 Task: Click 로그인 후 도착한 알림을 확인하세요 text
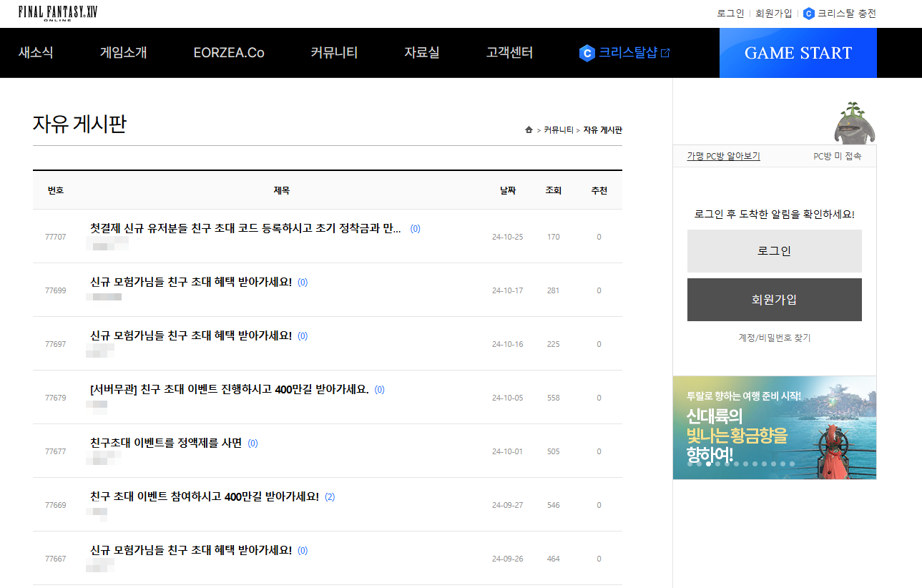tap(775, 214)
